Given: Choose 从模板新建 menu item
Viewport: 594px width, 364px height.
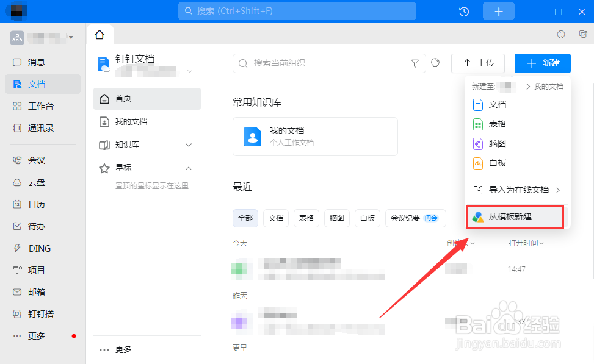Looking at the screenshot, I should pyautogui.click(x=515, y=217).
